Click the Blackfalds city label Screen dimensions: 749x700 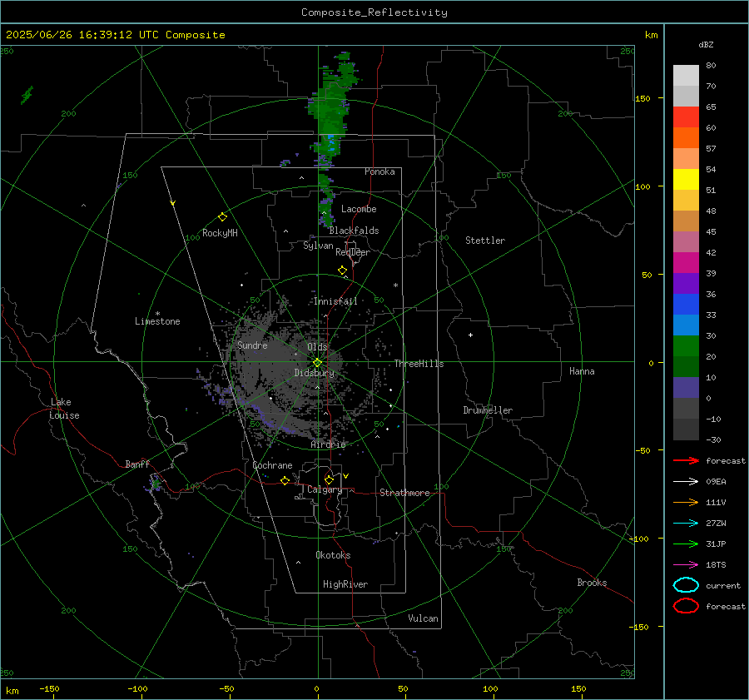[354, 231]
